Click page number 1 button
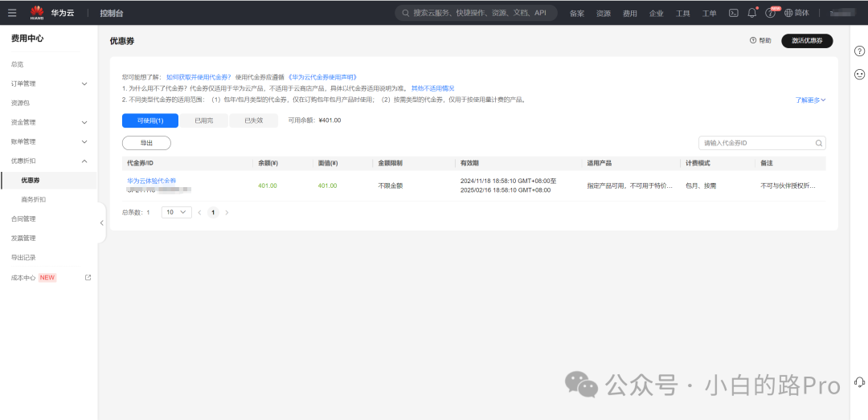 point(213,213)
